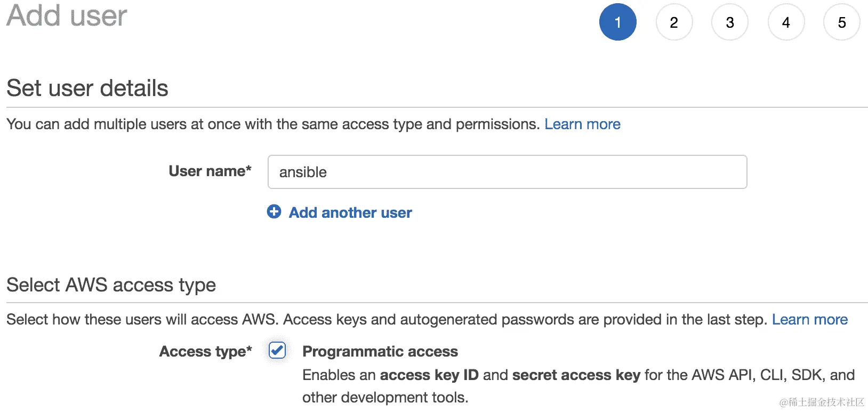The height and width of the screenshot is (411, 868).
Task: Click the Add another user link text
Action: point(350,212)
